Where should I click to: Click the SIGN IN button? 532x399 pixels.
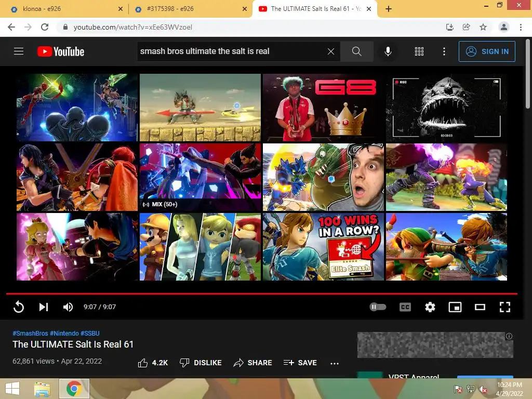click(x=487, y=51)
